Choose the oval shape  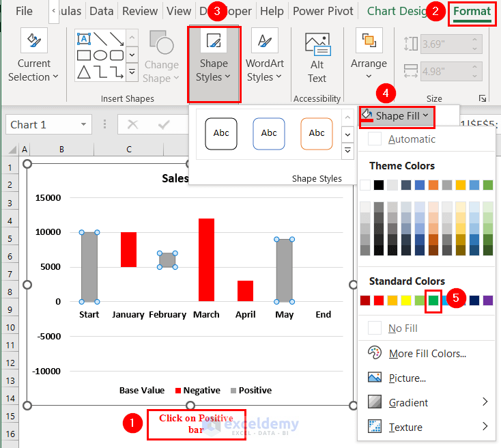(x=100, y=55)
